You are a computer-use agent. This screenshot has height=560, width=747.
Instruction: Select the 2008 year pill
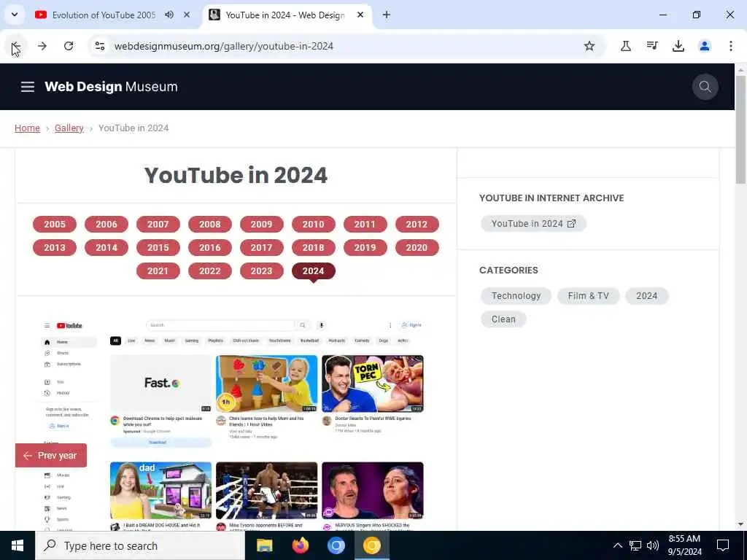pos(210,225)
